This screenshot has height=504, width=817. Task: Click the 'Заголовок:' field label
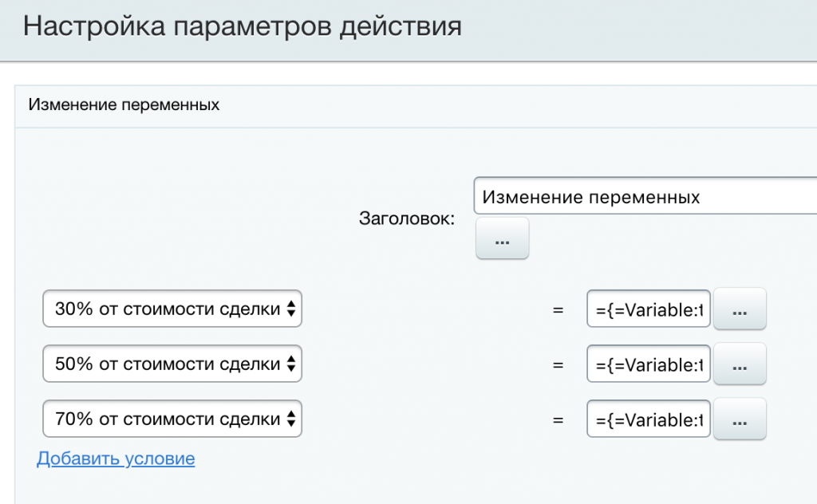click(x=407, y=219)
